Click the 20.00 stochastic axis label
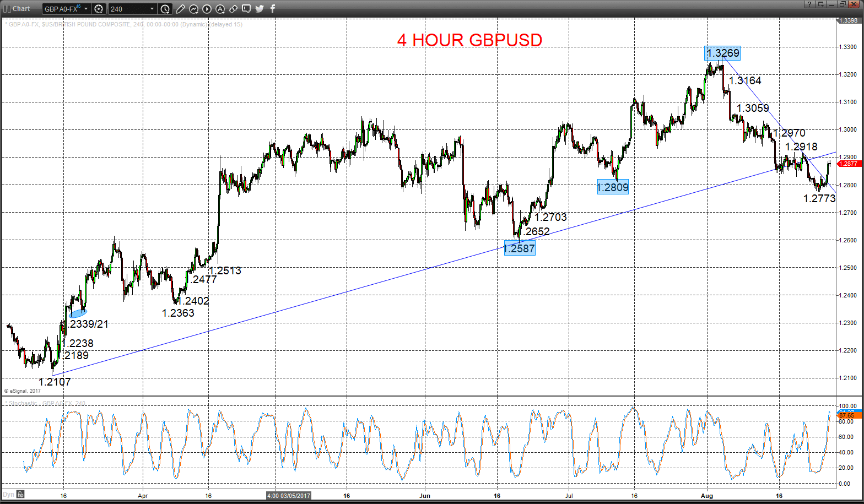This screenshot has width=864, height=504. [845, 468]
